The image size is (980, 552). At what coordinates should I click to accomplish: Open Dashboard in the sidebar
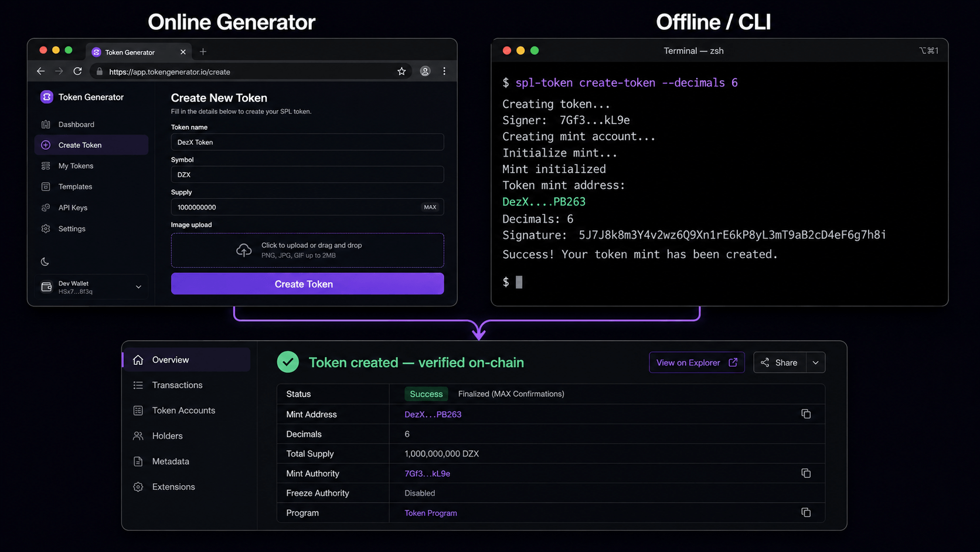tap(91, 124)
